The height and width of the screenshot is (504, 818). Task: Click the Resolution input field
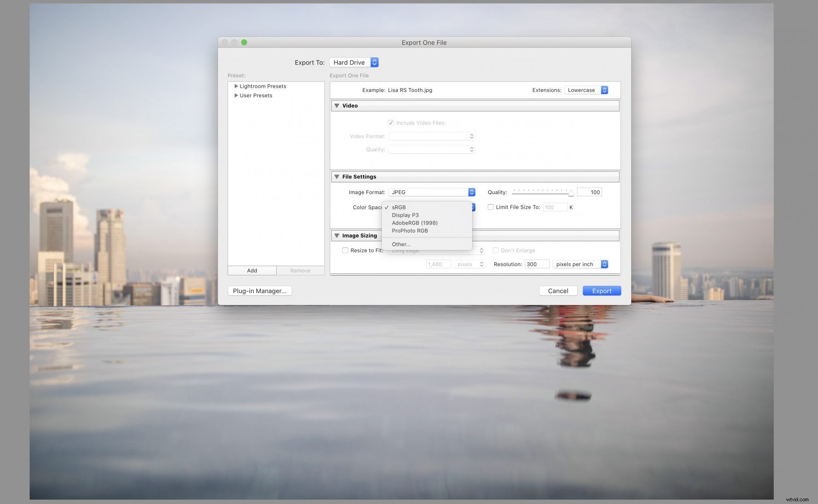[537, 264]
